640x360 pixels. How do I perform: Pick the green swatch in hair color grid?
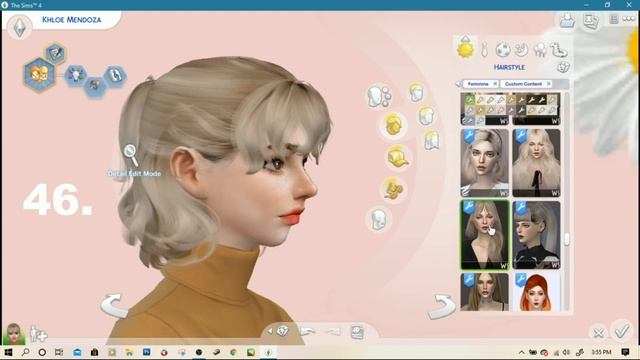[470, 100]
